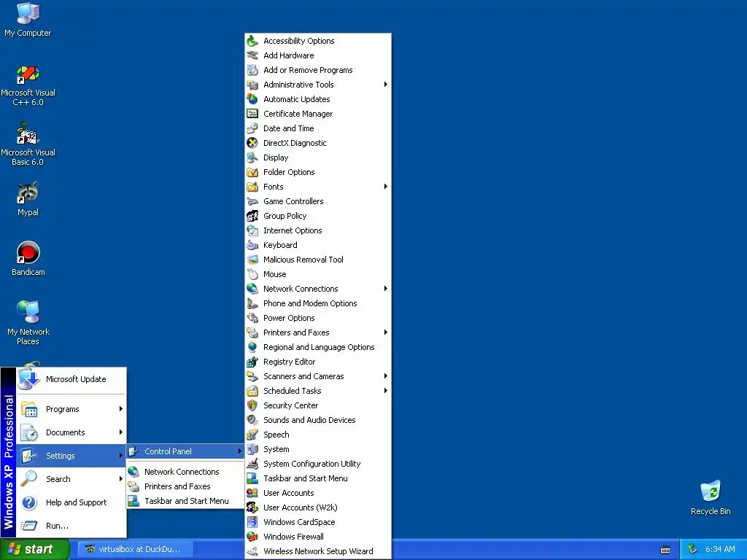Select Settings in the Start menu
Viewport: 747px width, 560px height.
[x=71, y=456]
